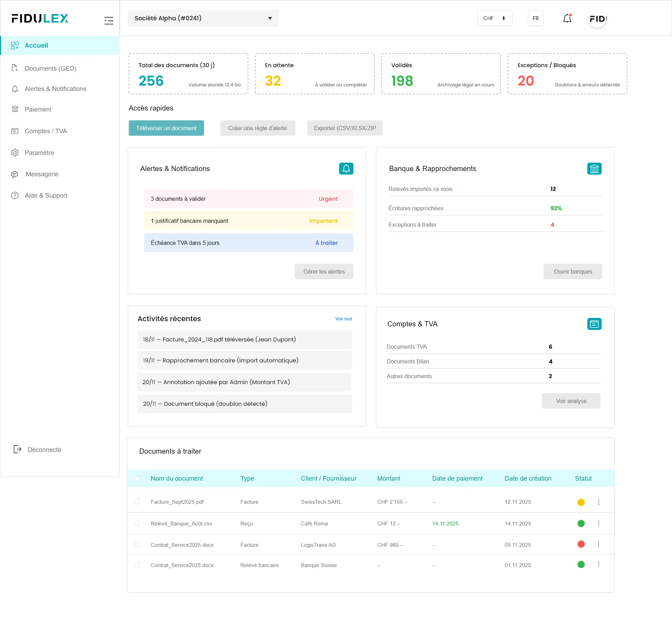Open the FR language selector

tap(535, 18)
